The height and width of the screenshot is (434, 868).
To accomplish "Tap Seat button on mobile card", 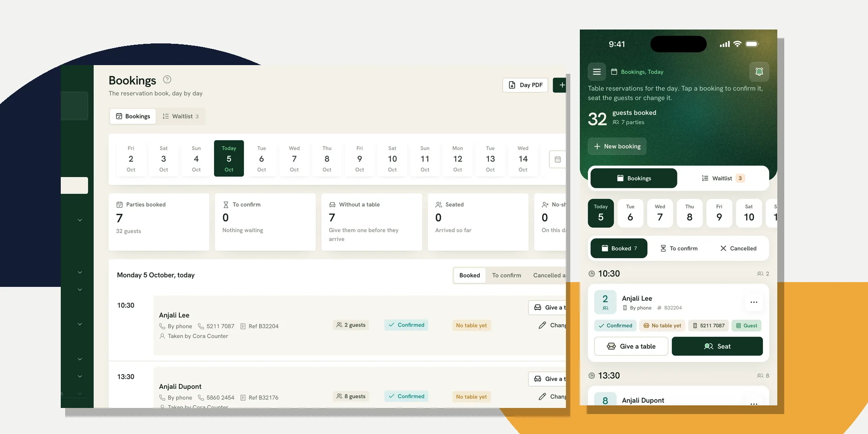I will click(717, 346).
